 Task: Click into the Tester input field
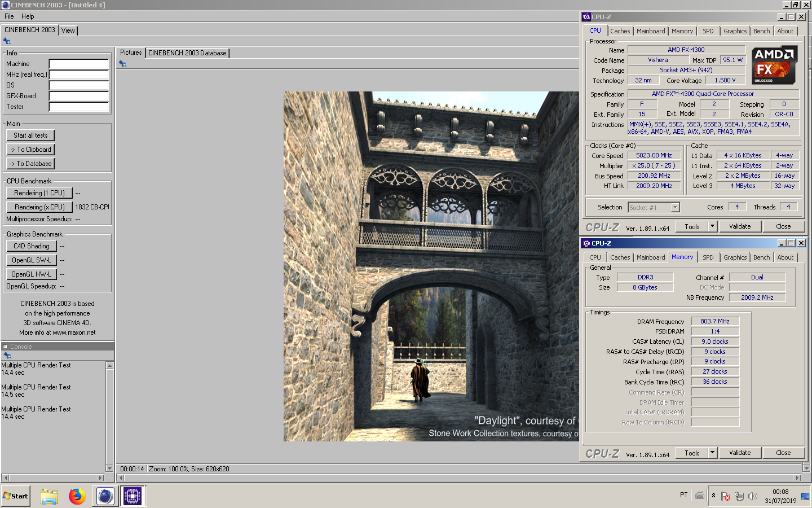pyautogui.click(x=79, y=107)
